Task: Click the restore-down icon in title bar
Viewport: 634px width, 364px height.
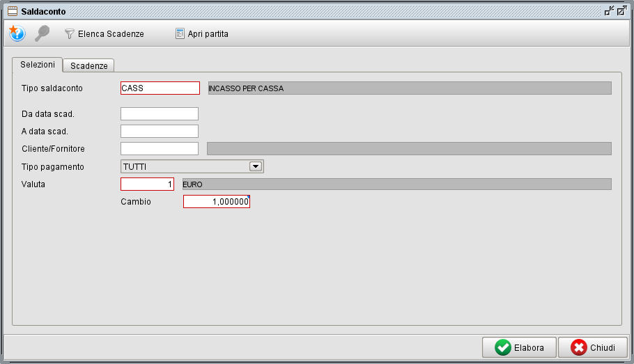Action: click(x=610, y=11)
